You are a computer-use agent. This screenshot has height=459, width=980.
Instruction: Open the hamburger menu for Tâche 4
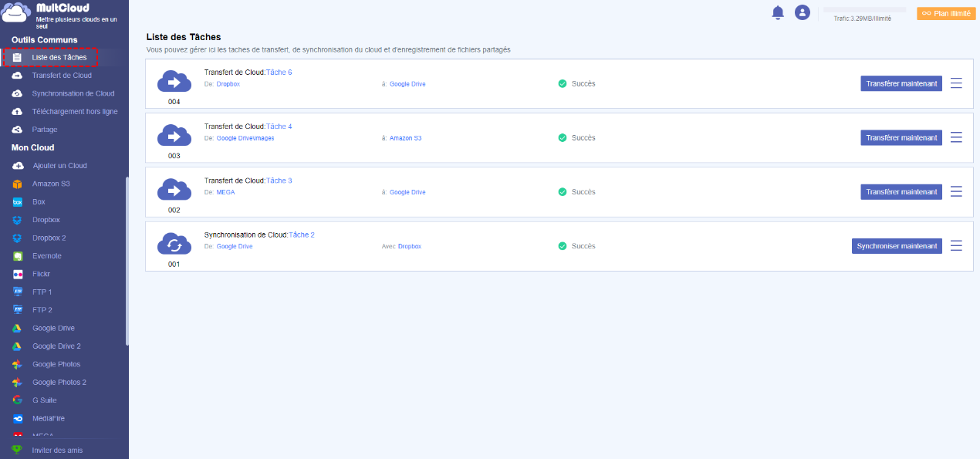tap(956, 137)
